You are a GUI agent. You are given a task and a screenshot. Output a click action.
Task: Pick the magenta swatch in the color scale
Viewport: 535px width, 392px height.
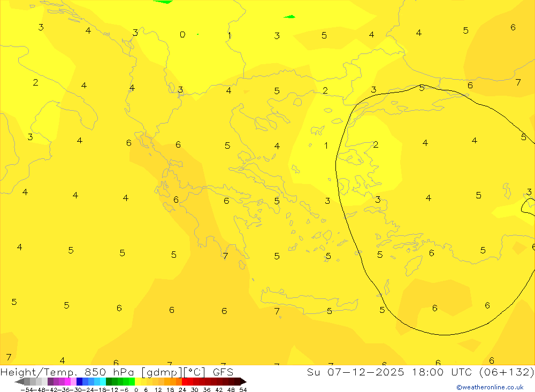pyautogui.click(x=67, y=381)
